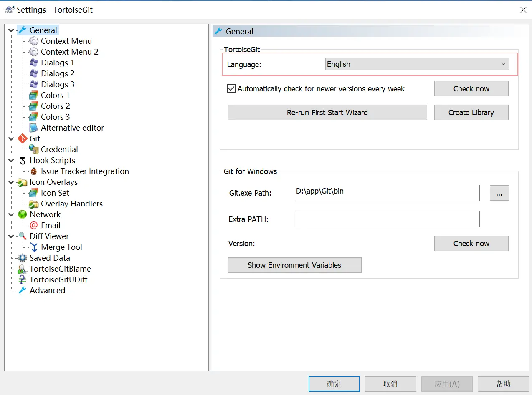This screenshot has height=395, width=532.
Task: Select Context Menu in the settings tree
Action: tap(66, 41)
